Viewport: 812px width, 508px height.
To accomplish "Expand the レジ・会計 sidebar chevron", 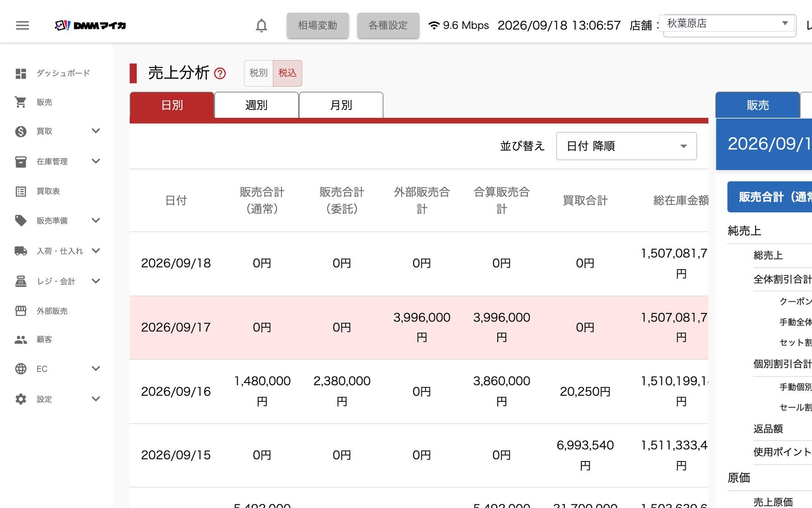I will click(96, 281).
